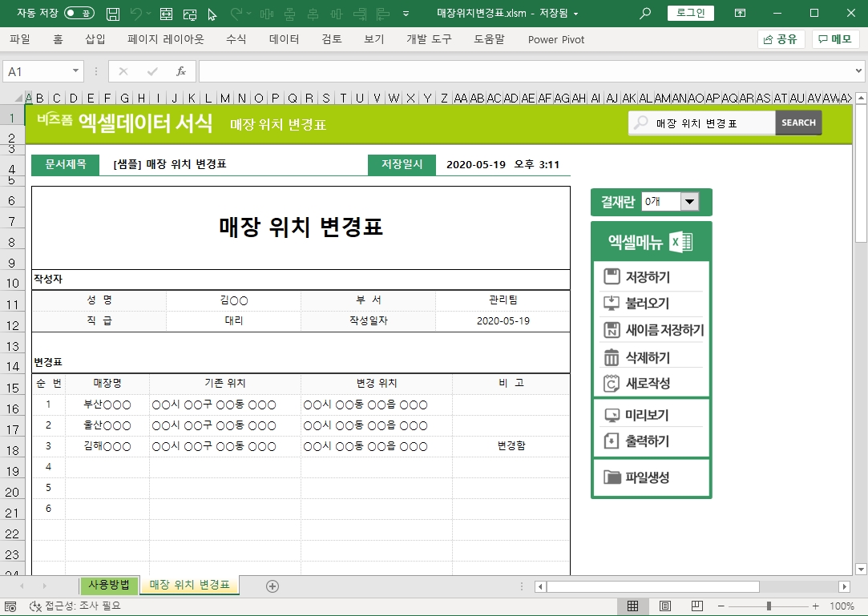The width and height of the screenshot is (868, 616).
Task: Click the 삭제하기 trash icon
Action: point(612,357)
